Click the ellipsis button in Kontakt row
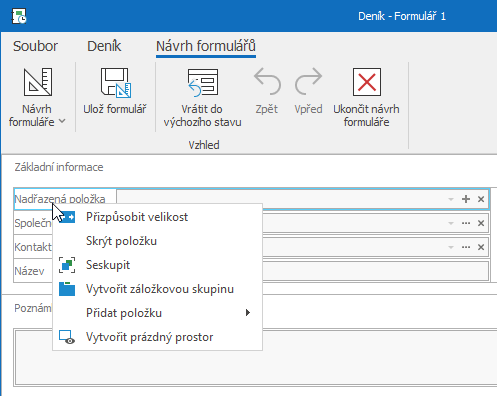 coord(466,247)
